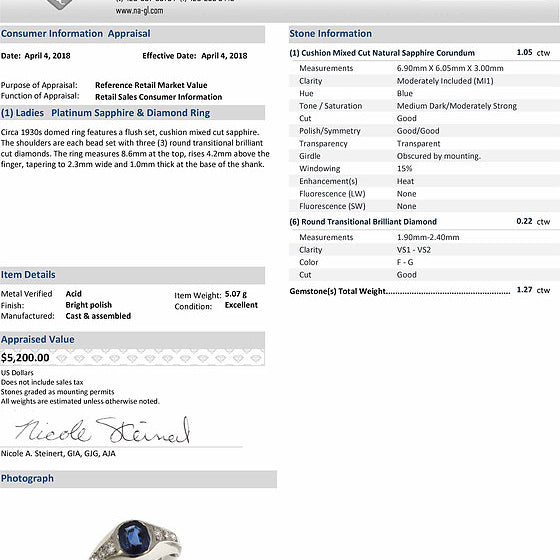
Task: Select the '5.07 g' item weight value
Action: 236,294
